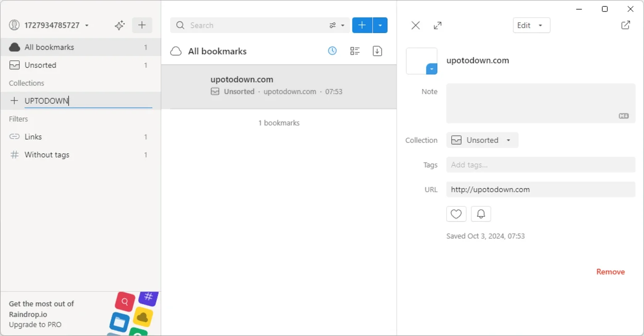The image size is (644, 336).
Task: Focus the Search bookmarks field
Action: pyautogui.click(x=256, y=25)
